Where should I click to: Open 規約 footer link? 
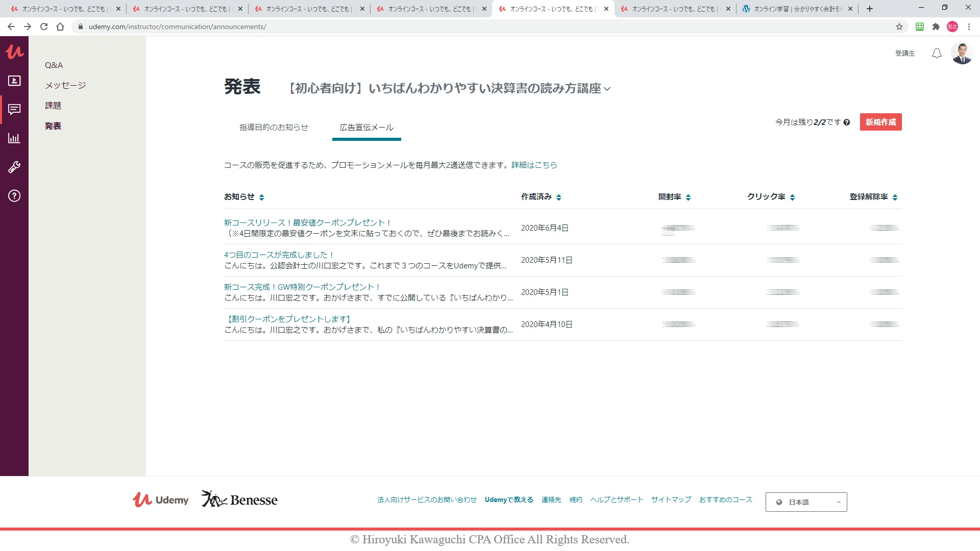[x=576, y=499]
